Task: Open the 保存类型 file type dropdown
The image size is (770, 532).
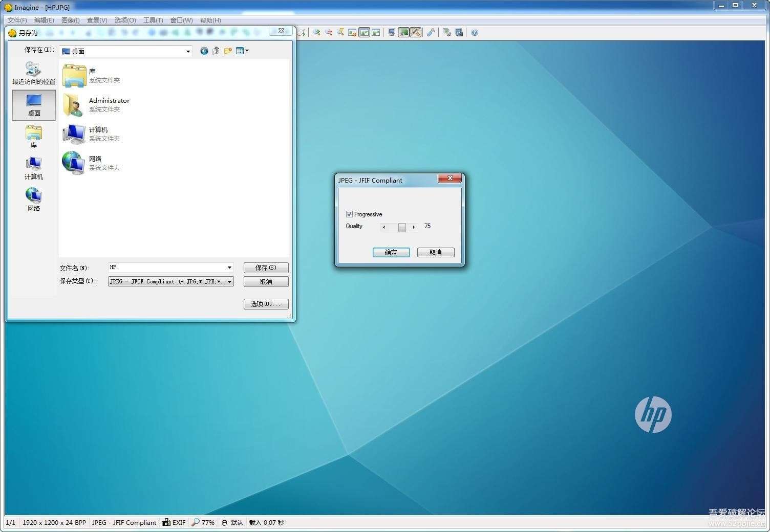Action: click(x=229, y=281)
